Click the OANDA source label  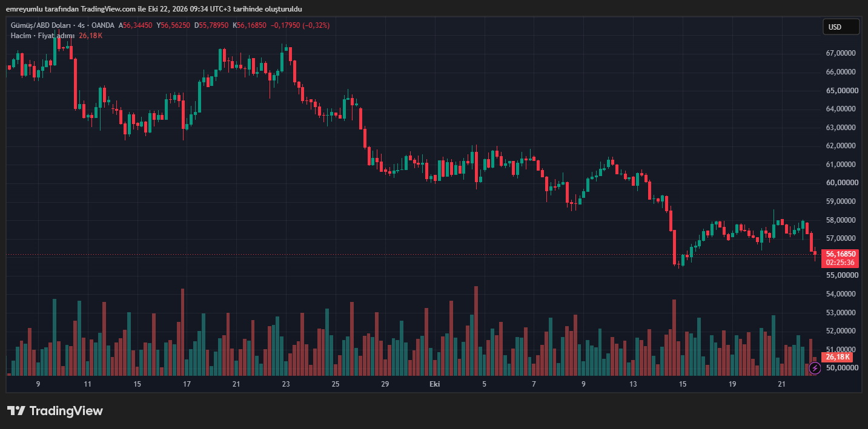point(102,25)
